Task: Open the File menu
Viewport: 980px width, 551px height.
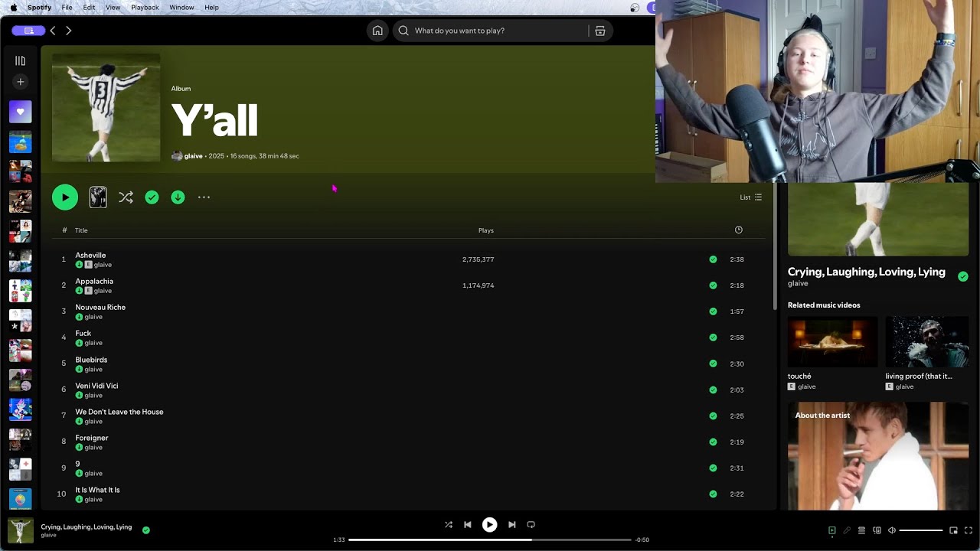Action: click(x=67, y=8)
